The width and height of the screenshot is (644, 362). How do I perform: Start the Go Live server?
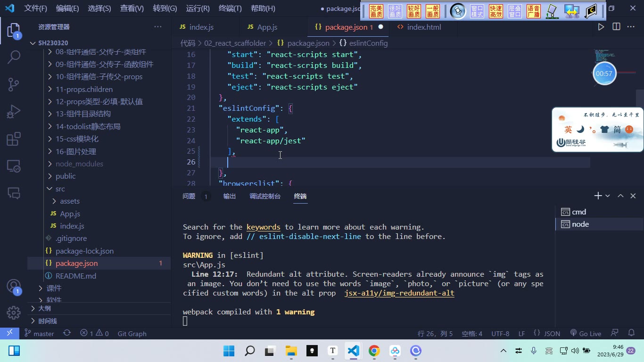click(x=586, y=333)
